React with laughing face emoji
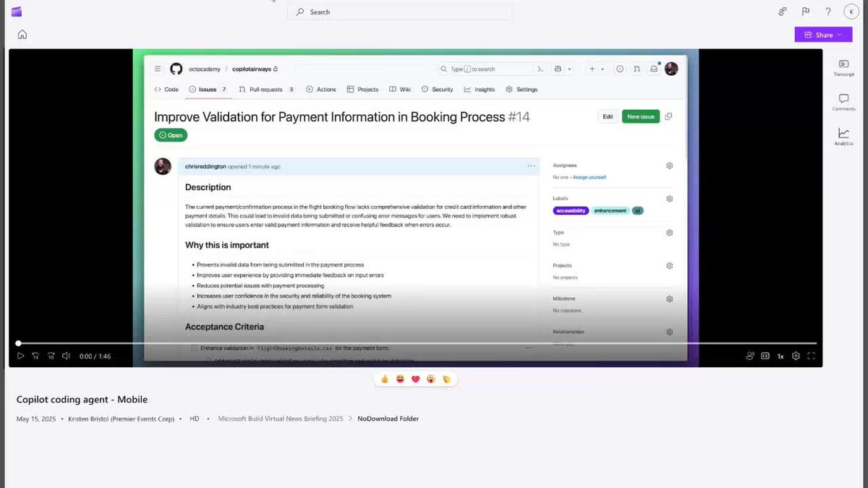 pos(400,379)
